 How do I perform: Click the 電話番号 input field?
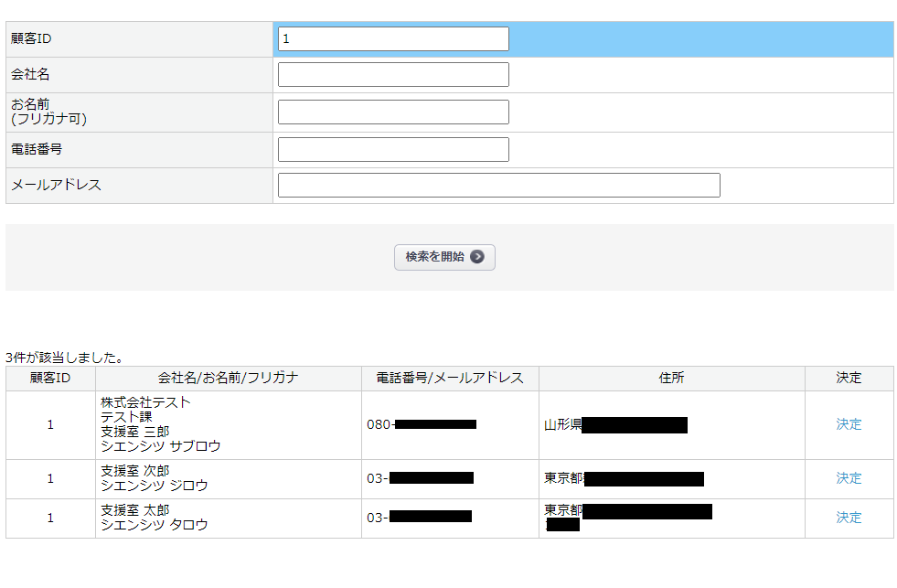click(393, 150)
